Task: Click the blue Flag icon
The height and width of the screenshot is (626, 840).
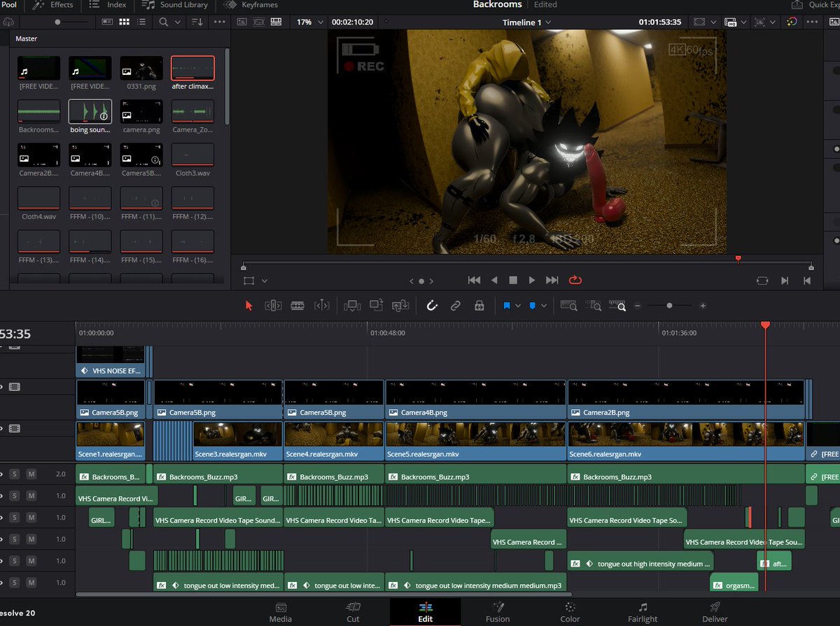Action: click(x=507, y=306)
